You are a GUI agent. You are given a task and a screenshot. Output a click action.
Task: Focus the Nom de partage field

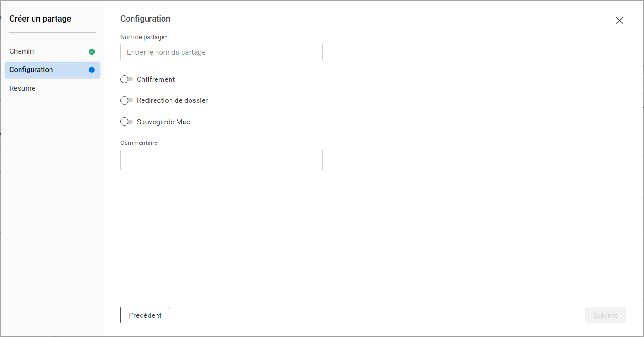pyautogui.click(x=221, y=52)
